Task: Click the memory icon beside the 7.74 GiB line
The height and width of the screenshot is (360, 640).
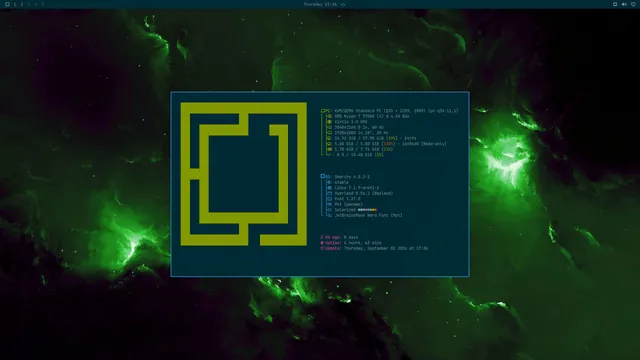Action: (x=329, y=149)
